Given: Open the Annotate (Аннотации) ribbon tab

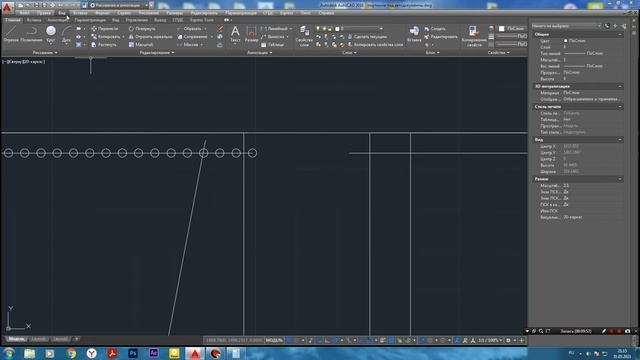Looking at the screenshot, I should (x=57, y=20).
